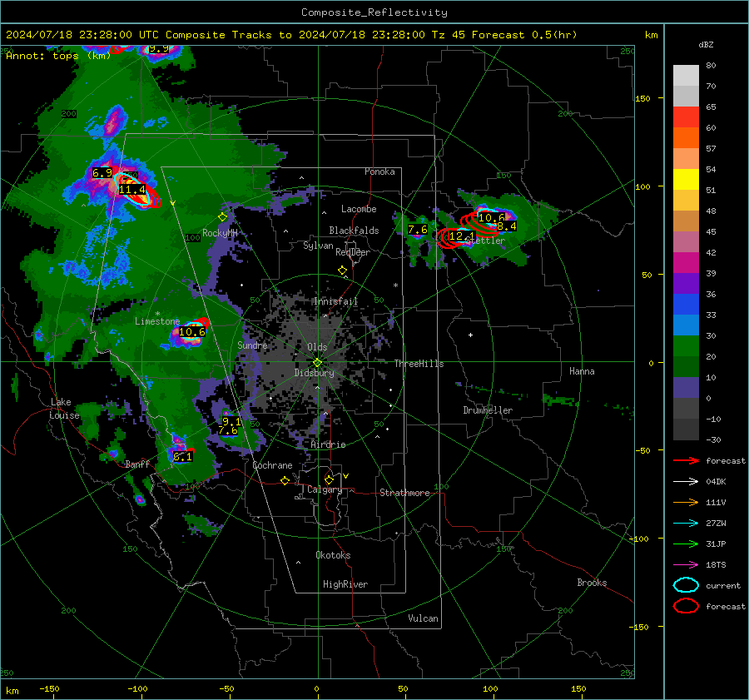This screenshot has height=700, width=749.
Task: Click the 'Annot: tops (km)' annotation text
Action: pos(58,56)
